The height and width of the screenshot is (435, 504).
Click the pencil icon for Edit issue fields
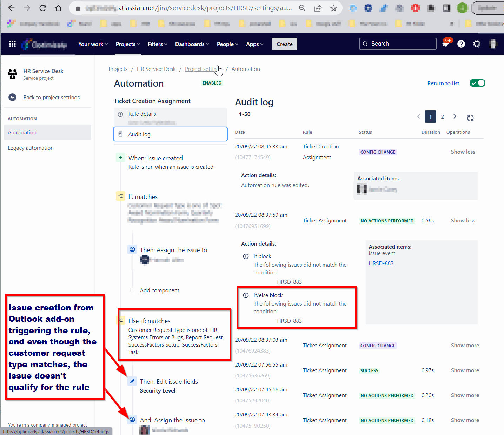pyautogui.click(x=132, y=381)
